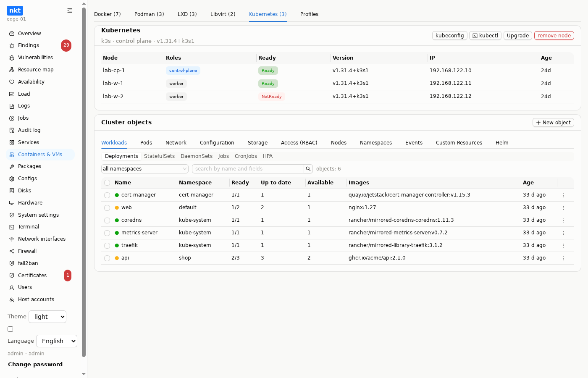Open Vulnerabilities via its sidebar icon

[x=12, y=58]
